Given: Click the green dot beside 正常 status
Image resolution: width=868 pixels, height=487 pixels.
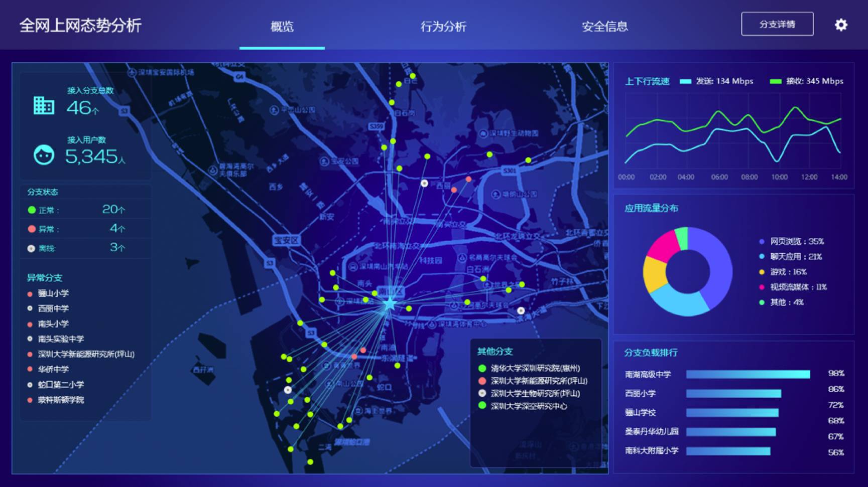Looking at the screenshot, I should click(x=32, y=210).
